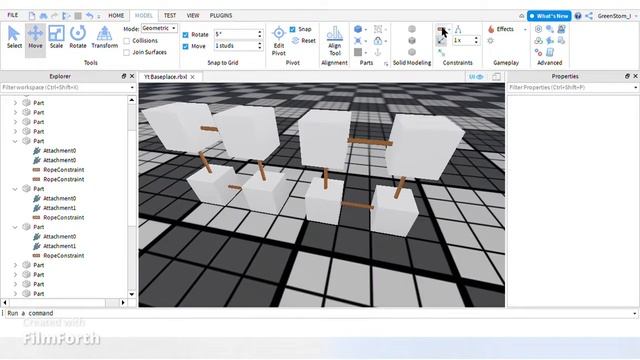This screenshot has width=640, height=360.
Task: Collapse the Part containing two RopeConstraints
Action: (x=15, y=141)
